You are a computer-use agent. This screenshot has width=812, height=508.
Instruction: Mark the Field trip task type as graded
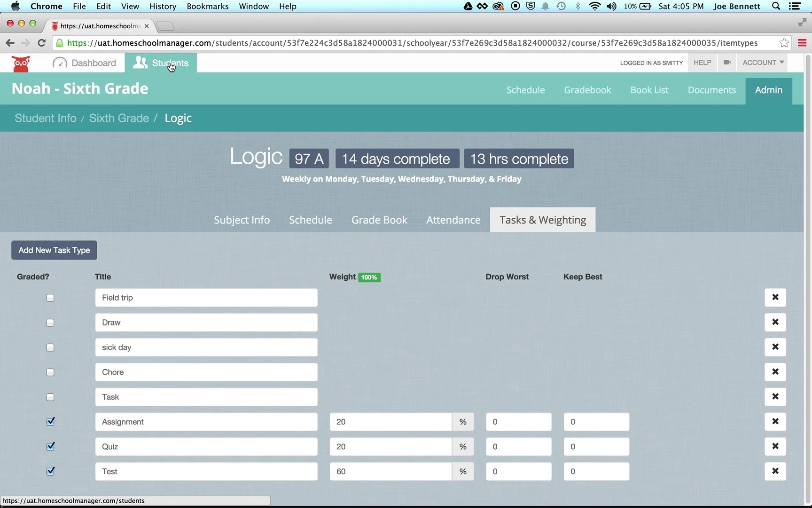(50, 298)
